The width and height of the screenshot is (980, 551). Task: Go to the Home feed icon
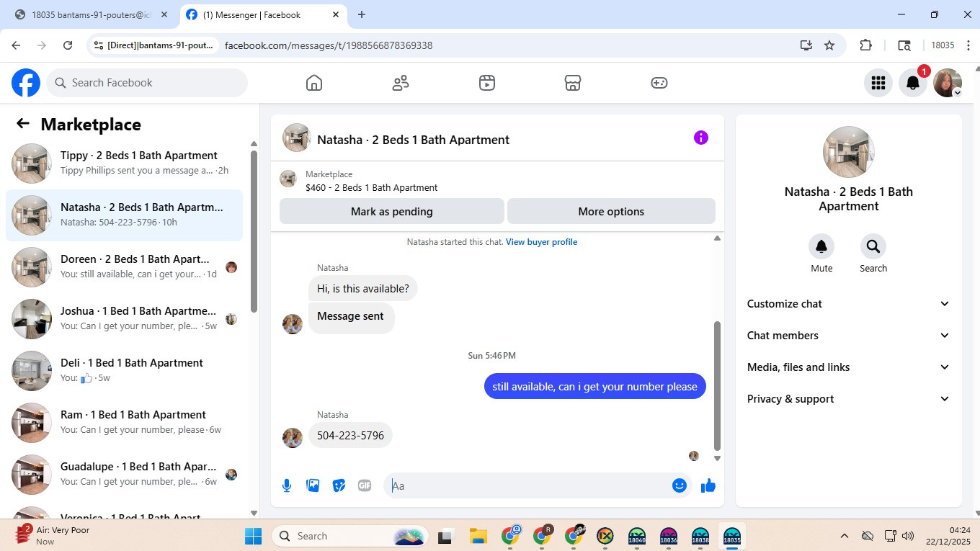pyautogui.click(x=314, y=83)
